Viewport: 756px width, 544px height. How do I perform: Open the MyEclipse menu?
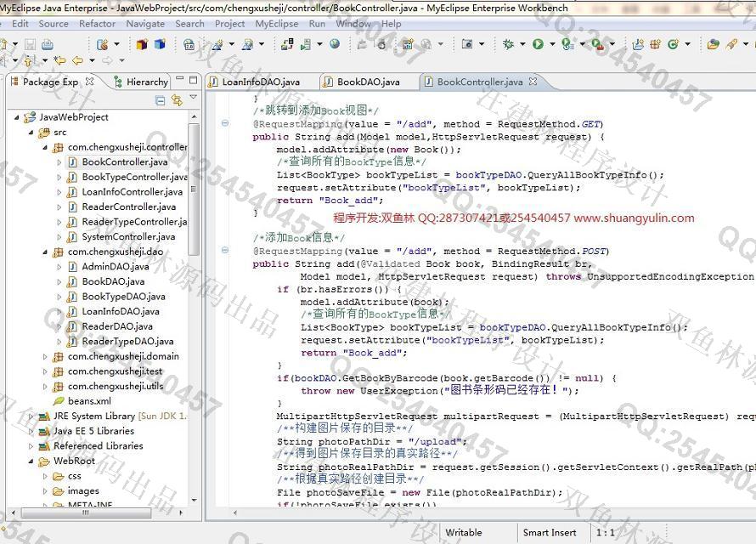277,24
